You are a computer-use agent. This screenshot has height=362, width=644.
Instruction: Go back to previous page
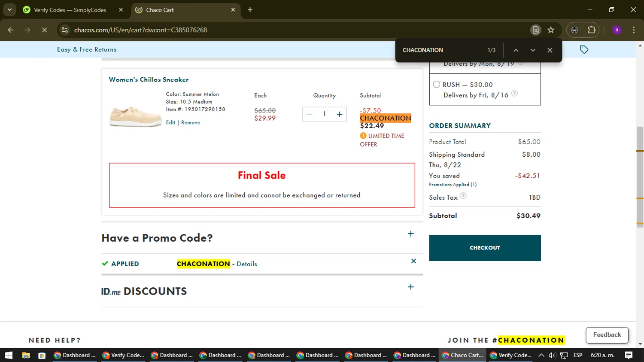click(11, 30)
